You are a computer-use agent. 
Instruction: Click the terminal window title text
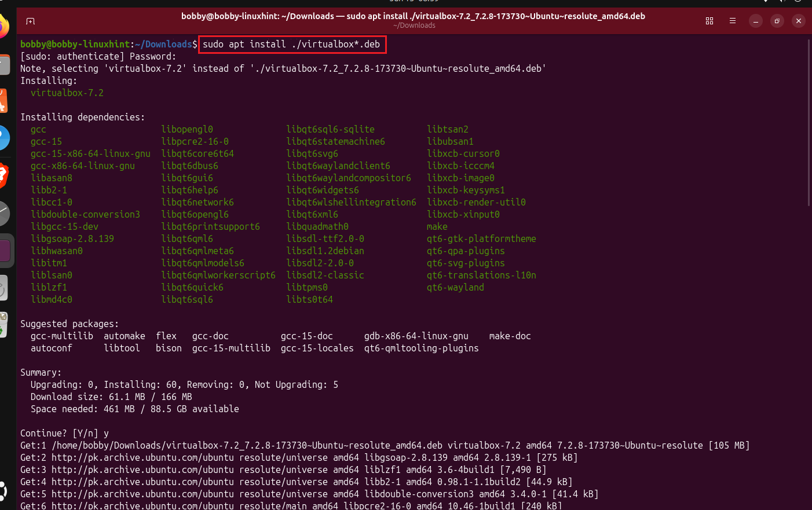click(413, 16)
